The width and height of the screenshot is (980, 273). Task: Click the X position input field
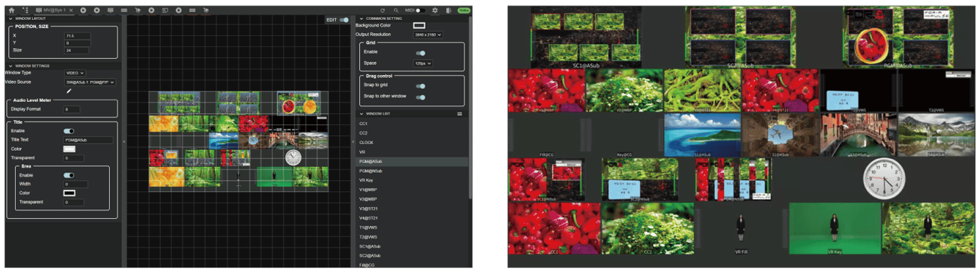coord(77,36)
